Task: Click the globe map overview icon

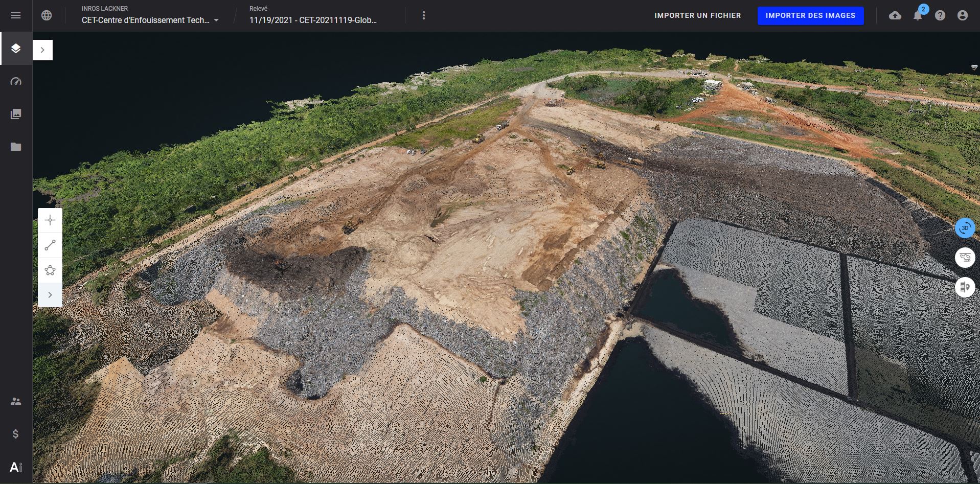Action: coord(47,15)
